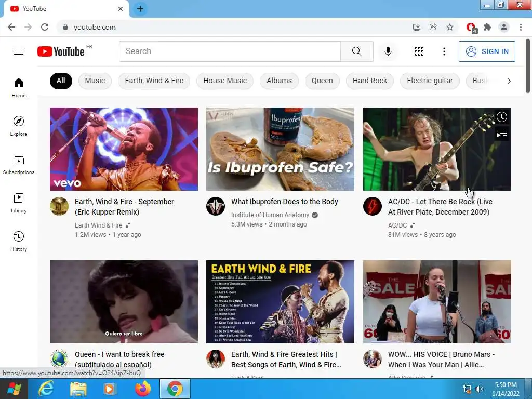Click the SIGN IN button
The height and width of the screenshot is (399, 532).
coord(487,51)
